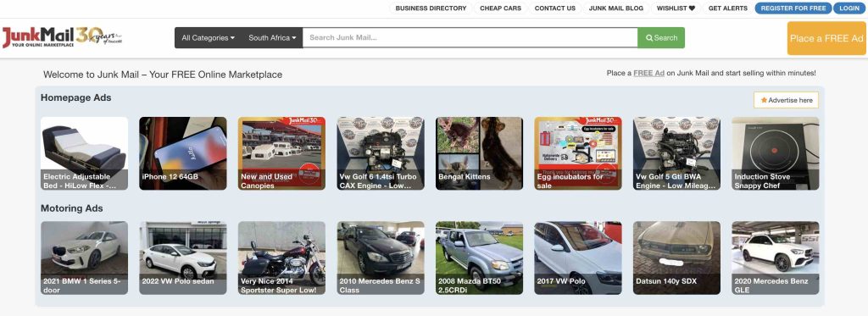Open Electric Adjustable Bed ad thumbnail
Image resolution: width=868 pixels, height=316 pixels.
pos(84,153)
